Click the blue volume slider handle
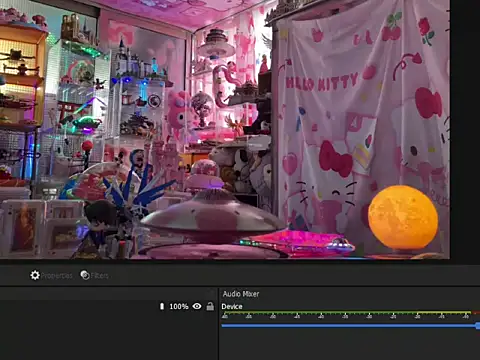Image resolution: width=480 pixels, height=360 pixels. click(x=478, y=326)
